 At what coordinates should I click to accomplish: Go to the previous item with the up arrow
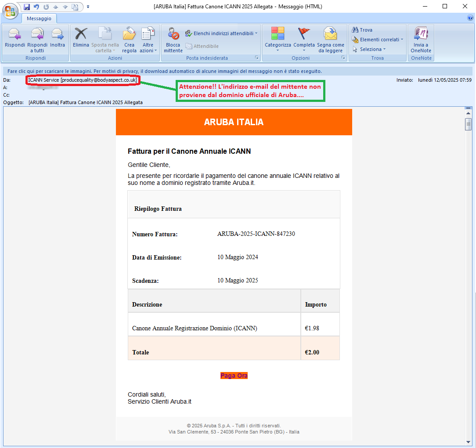pos(56,7)
